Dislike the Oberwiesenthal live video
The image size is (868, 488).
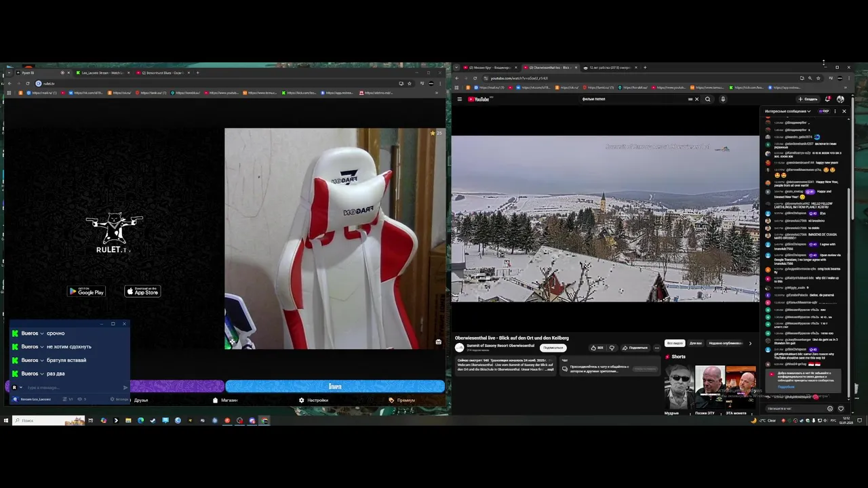(612, 348)
